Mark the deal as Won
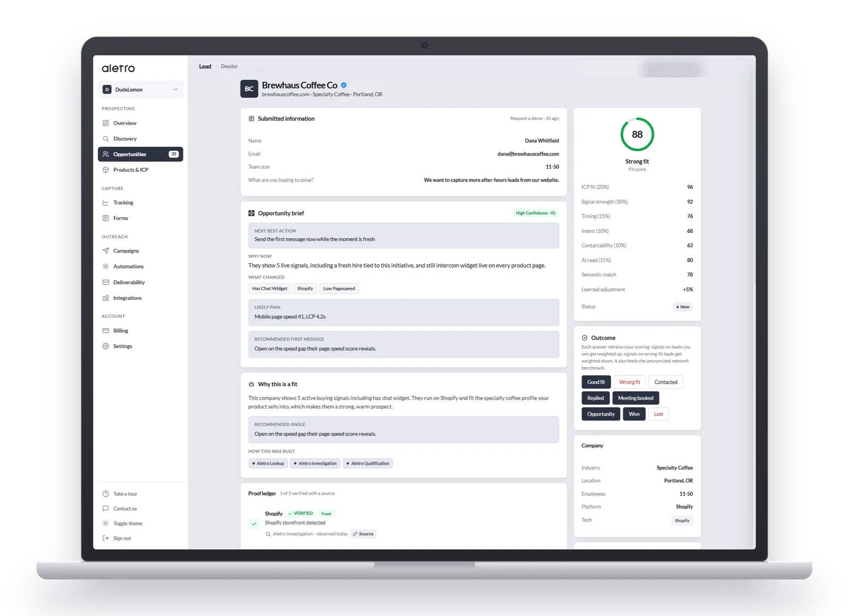 634,414
